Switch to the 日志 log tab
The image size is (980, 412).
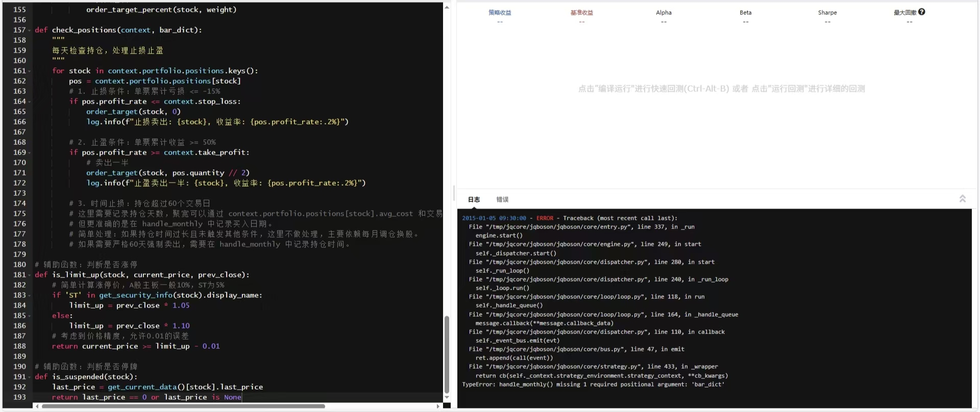pos(474,199)
